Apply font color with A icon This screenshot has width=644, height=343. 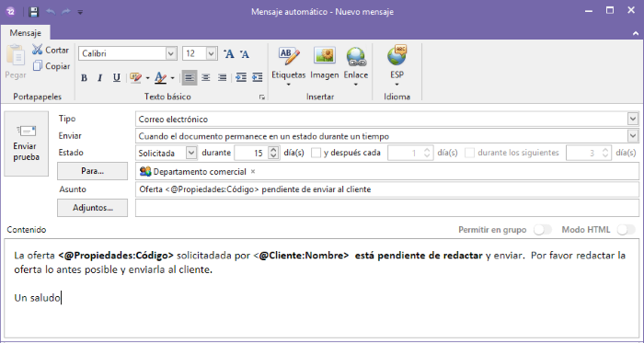tap(161, 77)
